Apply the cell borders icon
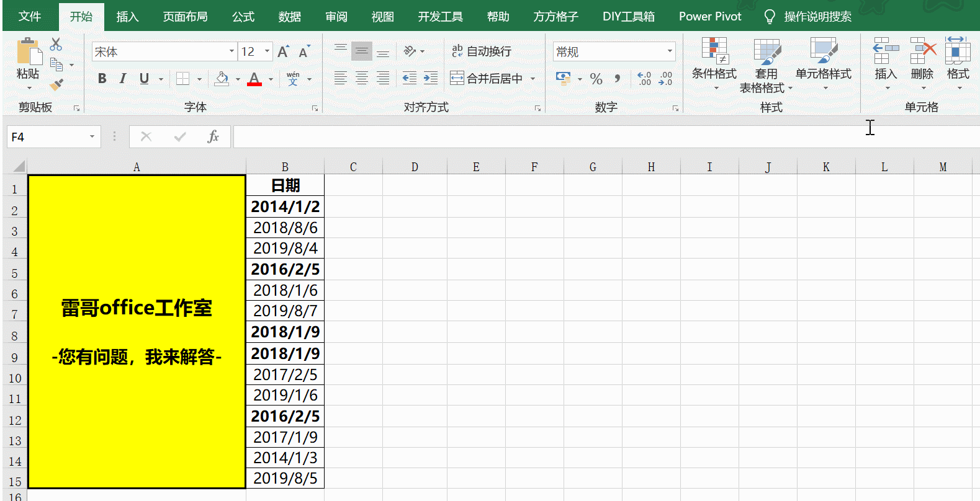Image resolution: width=980 pixels, height=501 pixels. pos(182,79)
